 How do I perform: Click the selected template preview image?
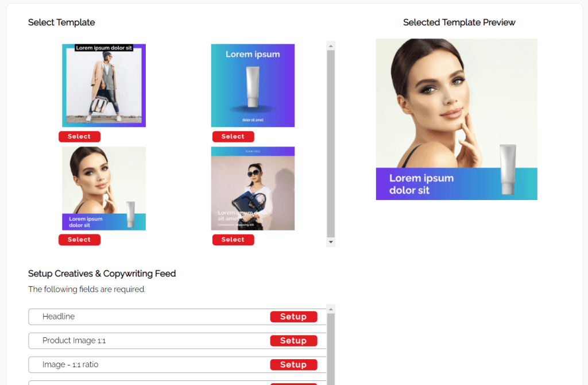click(457, 120)
